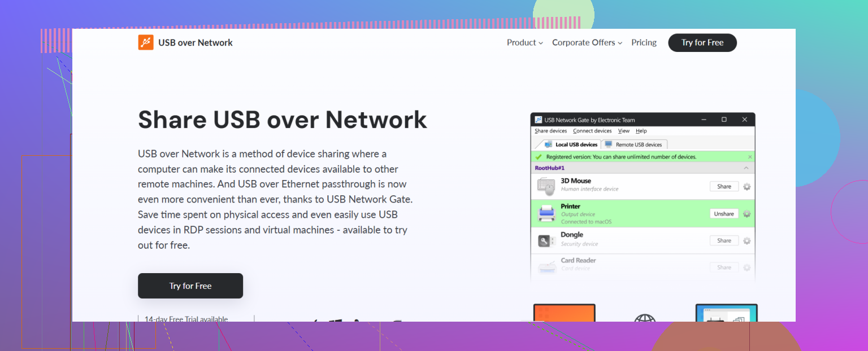Screen dimensions: 868x351
Task: Switch to the Remote USB devices tab
Action: (x=634, y=144)
